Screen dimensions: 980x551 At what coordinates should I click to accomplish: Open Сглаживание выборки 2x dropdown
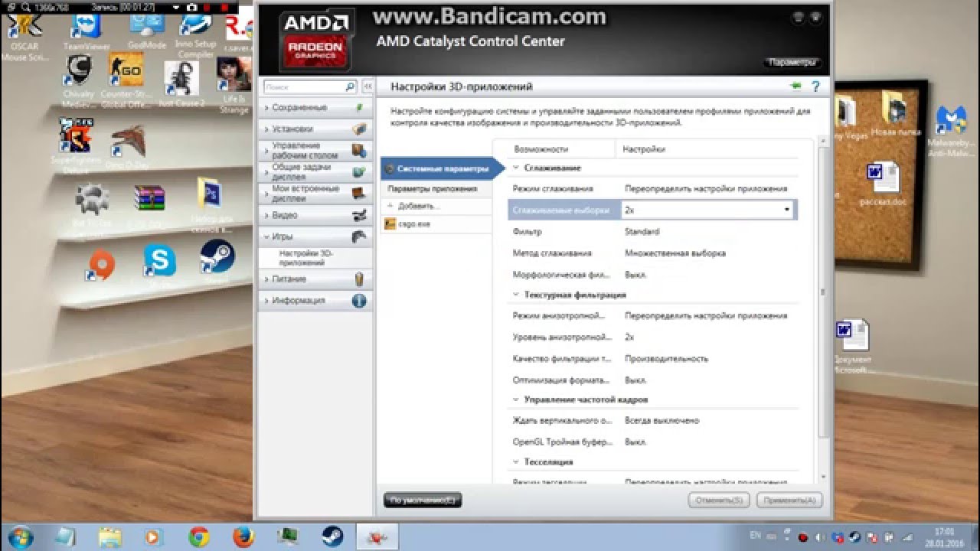pos(708,210)
